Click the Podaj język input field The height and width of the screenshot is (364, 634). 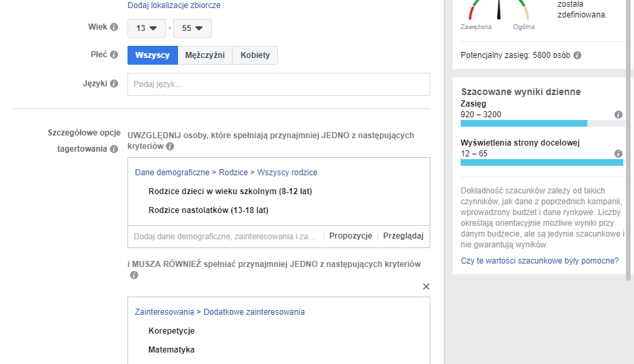tap(278, 84)
